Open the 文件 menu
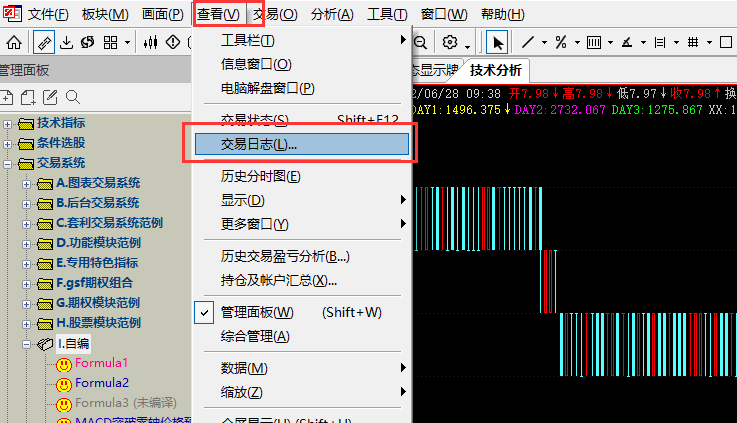 pyautogui.click(x=48, y=14)
